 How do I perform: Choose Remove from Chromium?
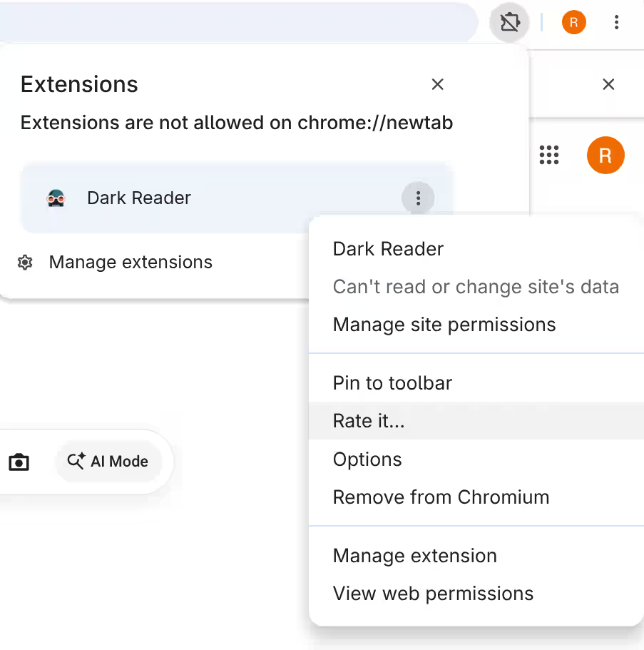(476, 497)
